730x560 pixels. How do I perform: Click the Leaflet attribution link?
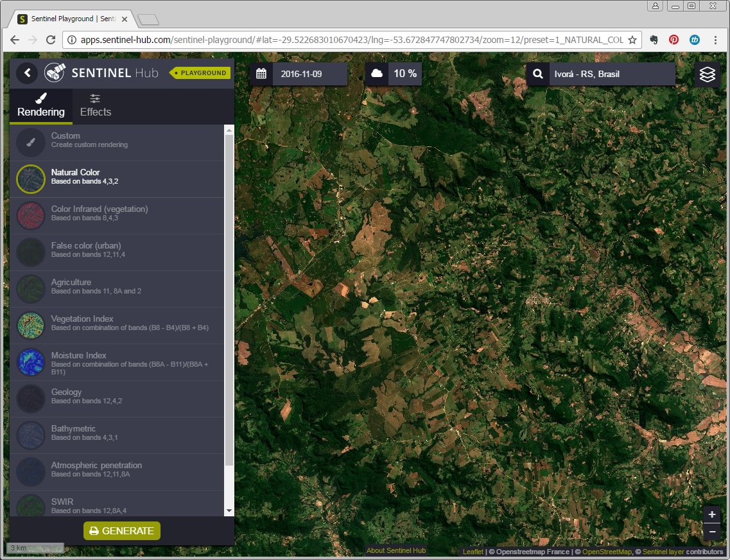point(473,551)
